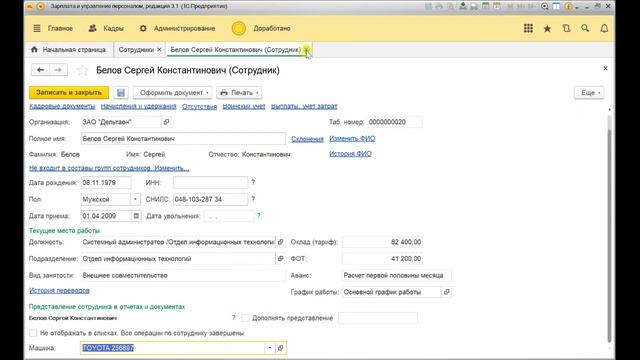Open the Еще dropdown menu
Screen dimensions: 640x360
click(x=589, y=93)
